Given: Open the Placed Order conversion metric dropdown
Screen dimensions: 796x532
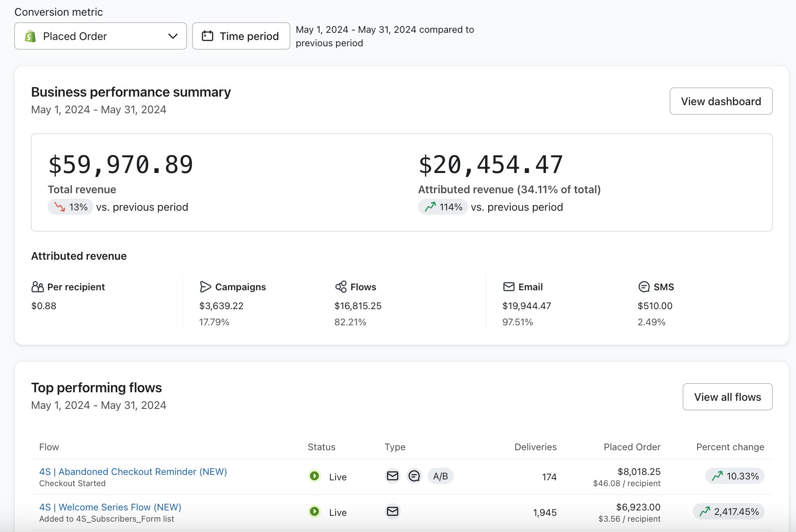Looking at the screenshot, I should [x=100, y=36].
